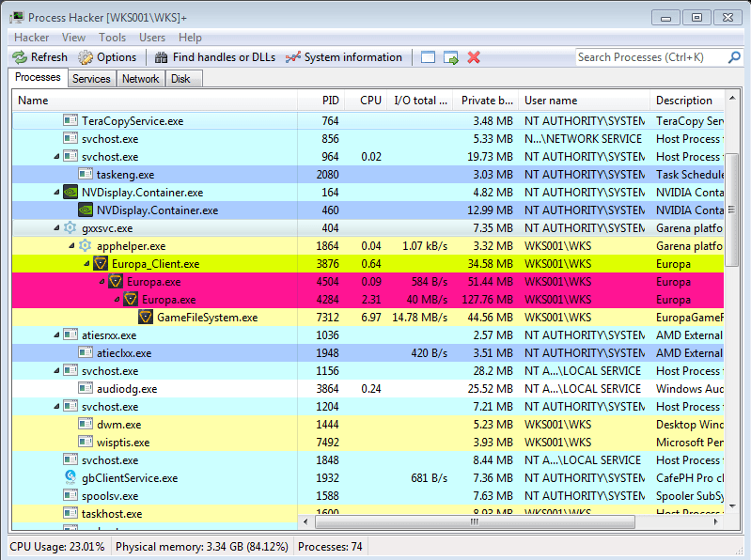This screenshot has height=560, width=751.
Task: Click the Refresh toolbar button
Action: (39, 57)
